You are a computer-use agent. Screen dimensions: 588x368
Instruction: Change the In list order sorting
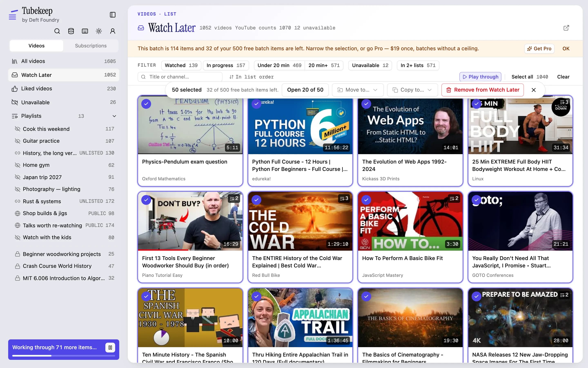(x=251, y=77)
